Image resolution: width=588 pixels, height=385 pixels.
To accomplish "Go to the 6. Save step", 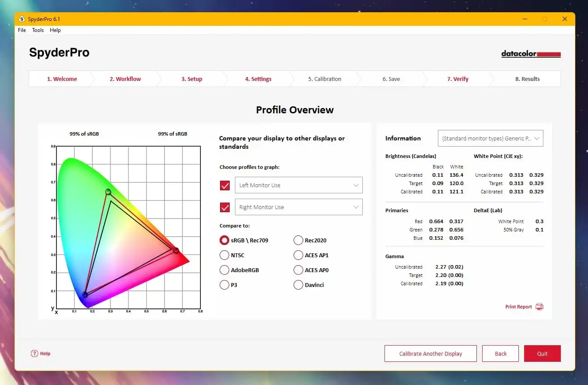I will (x=391, y=79).
